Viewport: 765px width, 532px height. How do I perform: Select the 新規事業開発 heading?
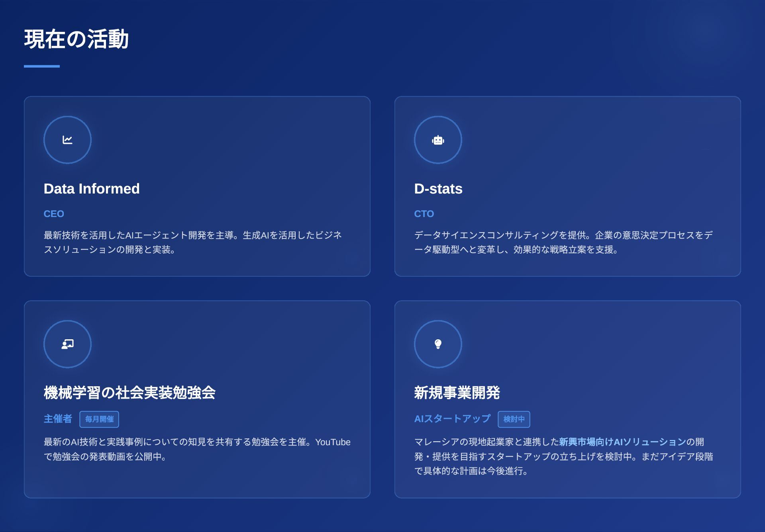[457, 393]
